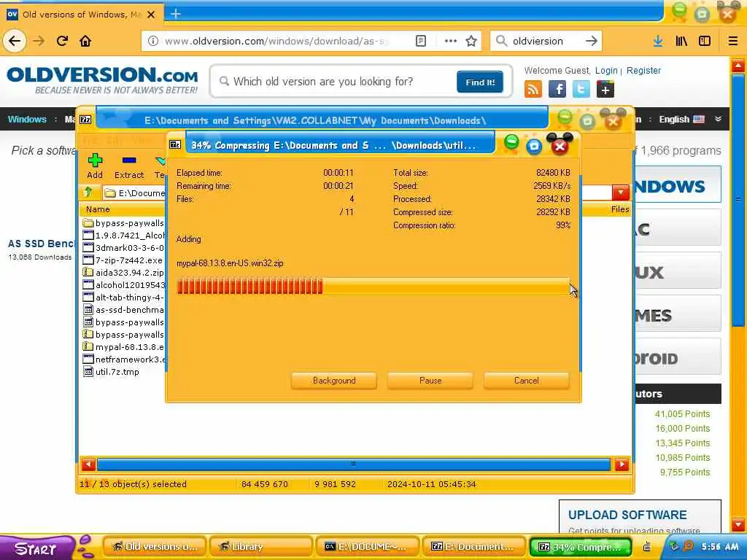This screenshot has height=560, width=747.
Task: Click the AS SSD Benchmark title link
Action: coord(42,244)
